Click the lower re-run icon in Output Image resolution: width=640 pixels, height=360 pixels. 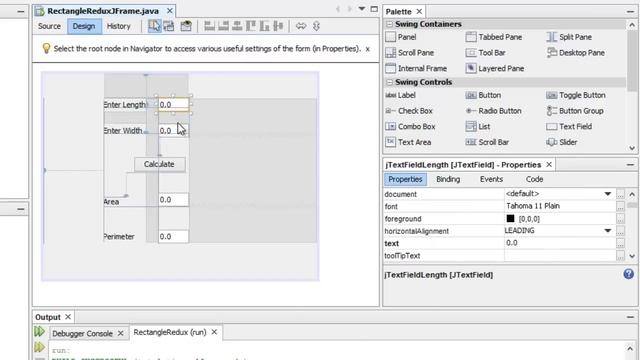39,347
